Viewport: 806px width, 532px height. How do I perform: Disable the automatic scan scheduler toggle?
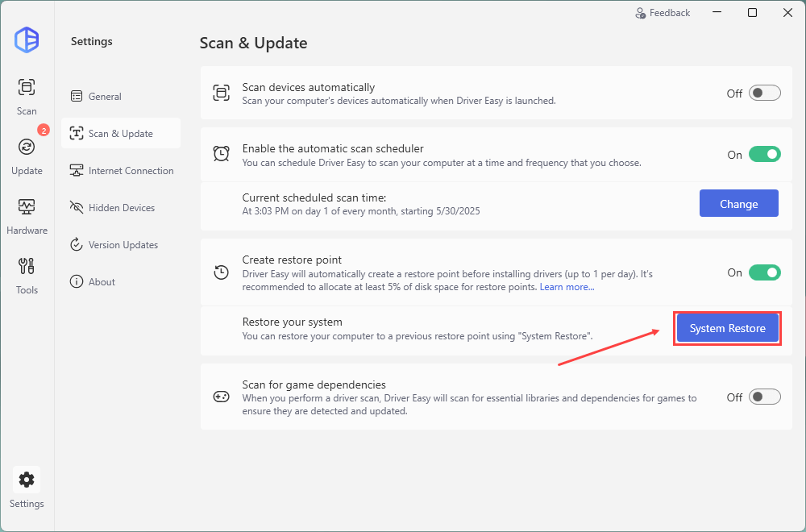point(764,155)
